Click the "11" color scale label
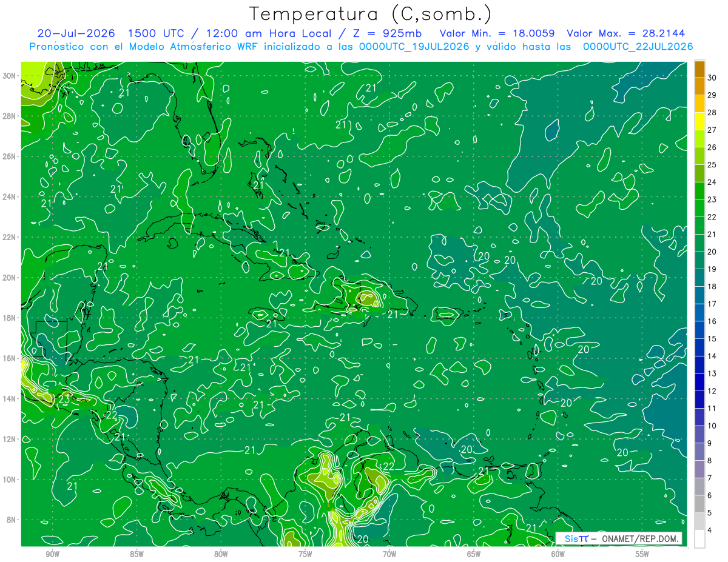Screen dimensions: 728x562 click(712, 408)
